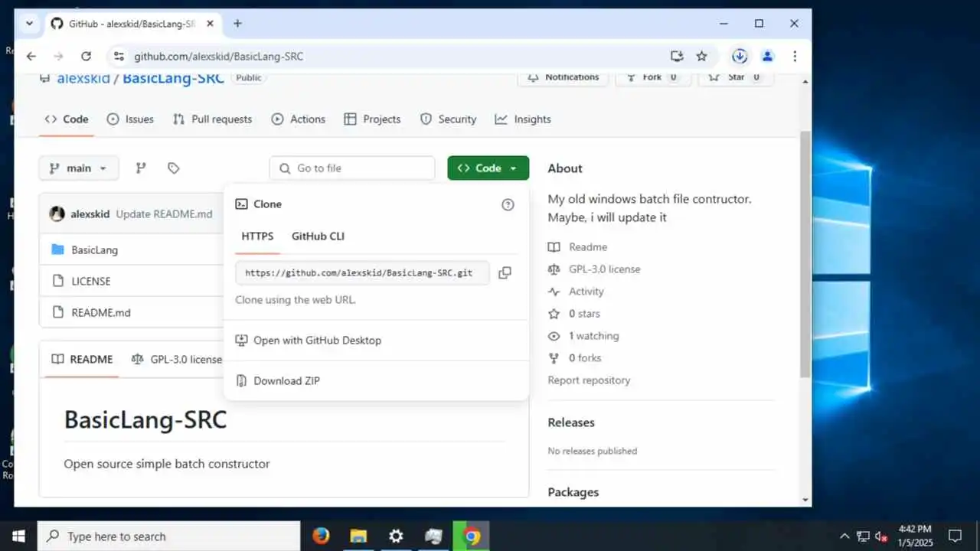Open the BasicLang folder
980x551 pixels.
94,250
